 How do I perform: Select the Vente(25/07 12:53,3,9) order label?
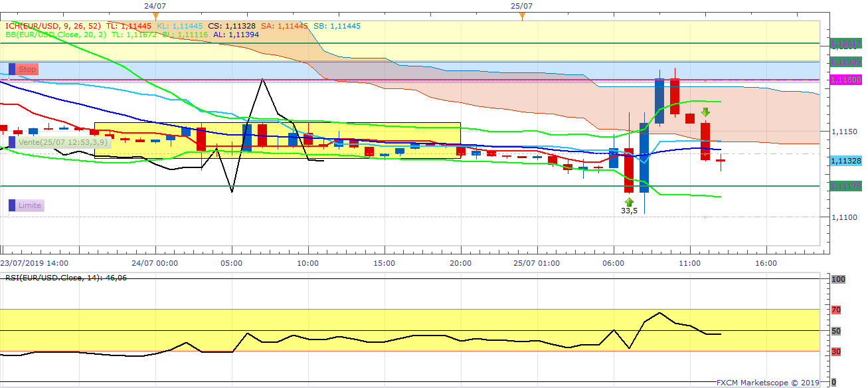(64, 142)
